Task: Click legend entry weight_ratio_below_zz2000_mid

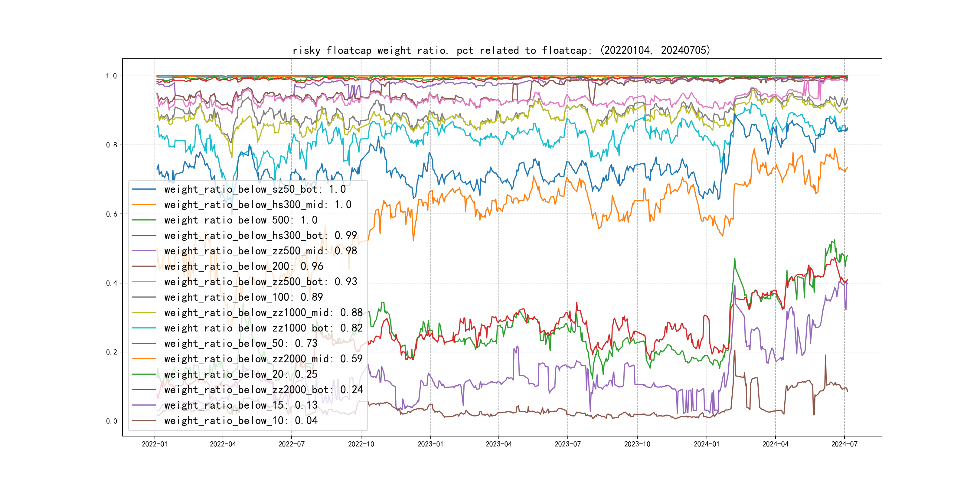Action: [x=263, y=359]
